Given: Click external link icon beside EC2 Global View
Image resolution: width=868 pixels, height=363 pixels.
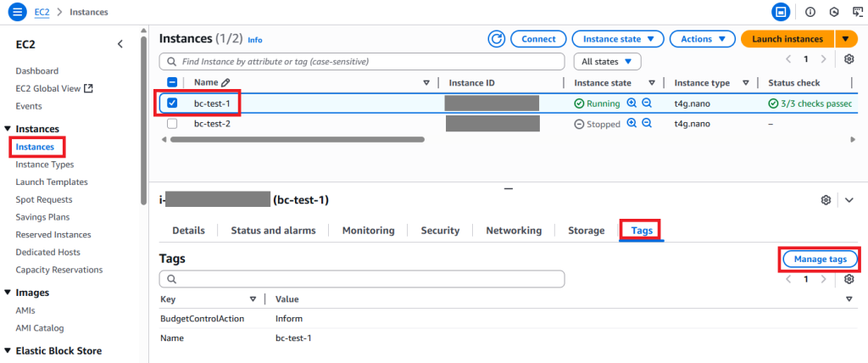Looking at the screenshot, I should click(x=88, y=89).
